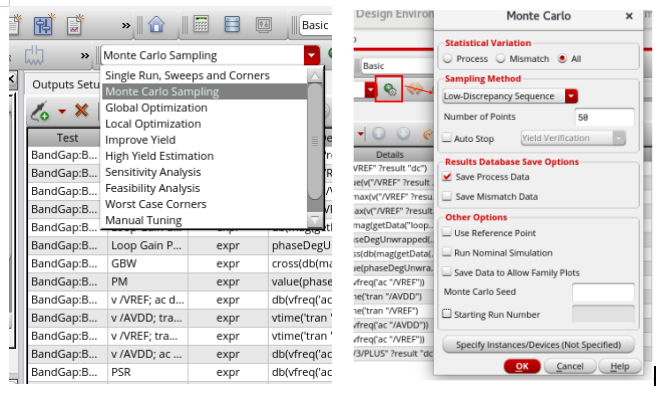Click the grey up-arrow circle icon
This screenshot has width=669, height=400.
379,134
